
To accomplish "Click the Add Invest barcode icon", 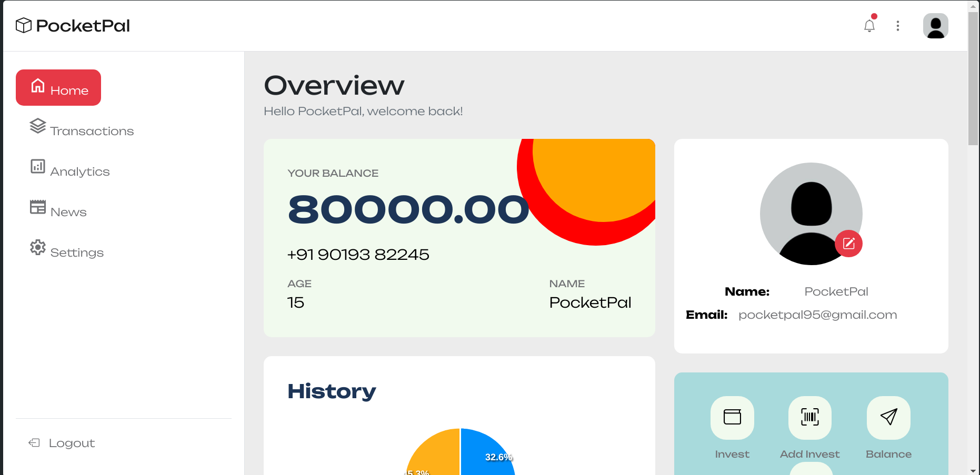I will (x=810, y=417).
